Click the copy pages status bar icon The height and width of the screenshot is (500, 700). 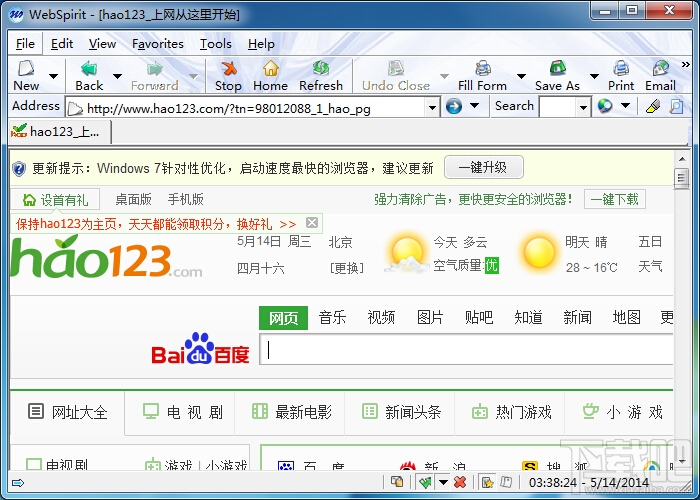point(397,482)
